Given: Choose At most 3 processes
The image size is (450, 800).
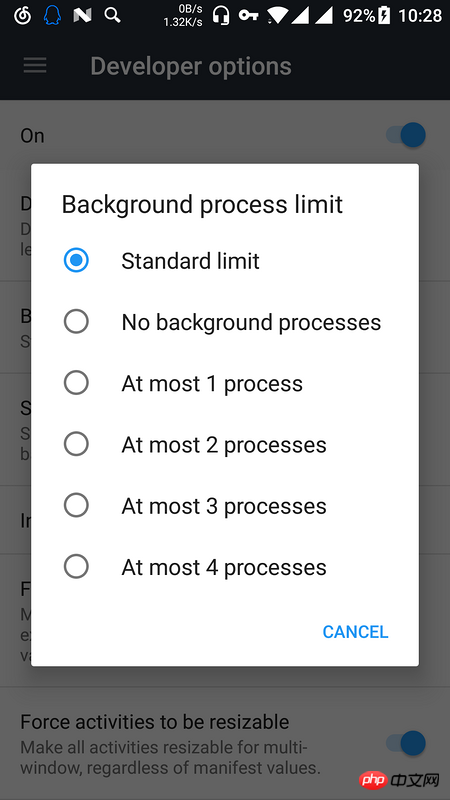Looking at the screenshot, I should (x=224, y=506).
